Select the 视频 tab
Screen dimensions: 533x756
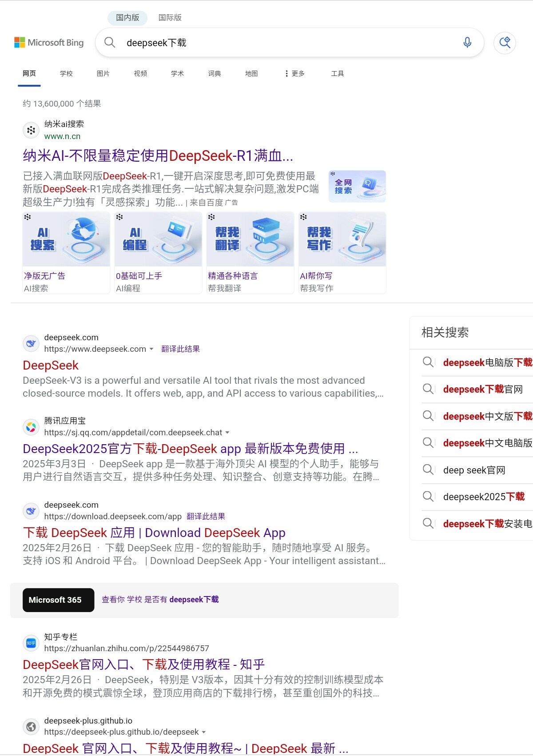(x=140, y=74)
